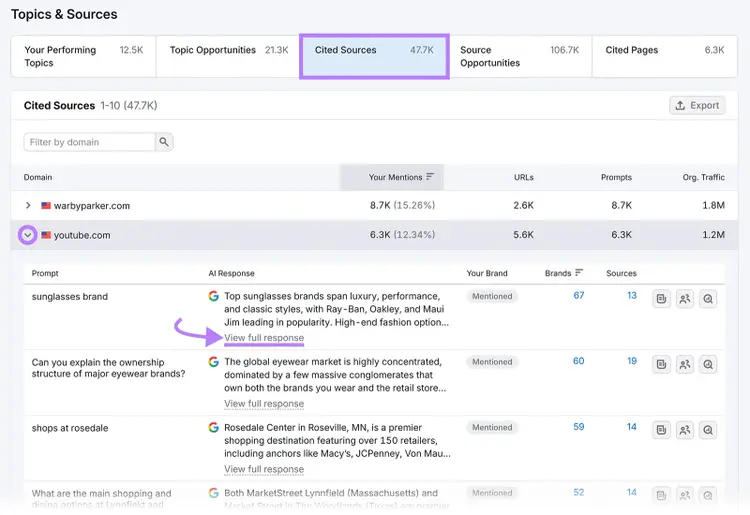Click the URLs column header

[524, 177]
